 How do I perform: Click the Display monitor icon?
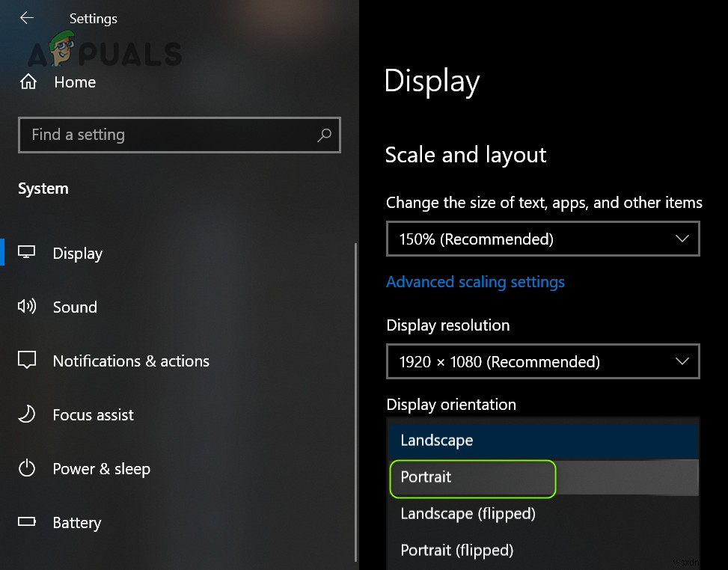tap(27, 253)
